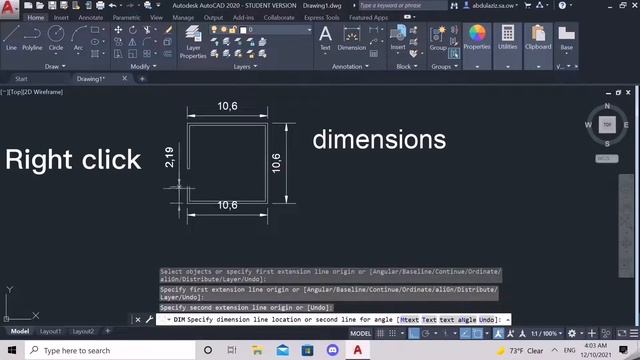This screenshot has height=360, width=640.
Task: Expand the Annotation panel
Action: pos(350,67)
